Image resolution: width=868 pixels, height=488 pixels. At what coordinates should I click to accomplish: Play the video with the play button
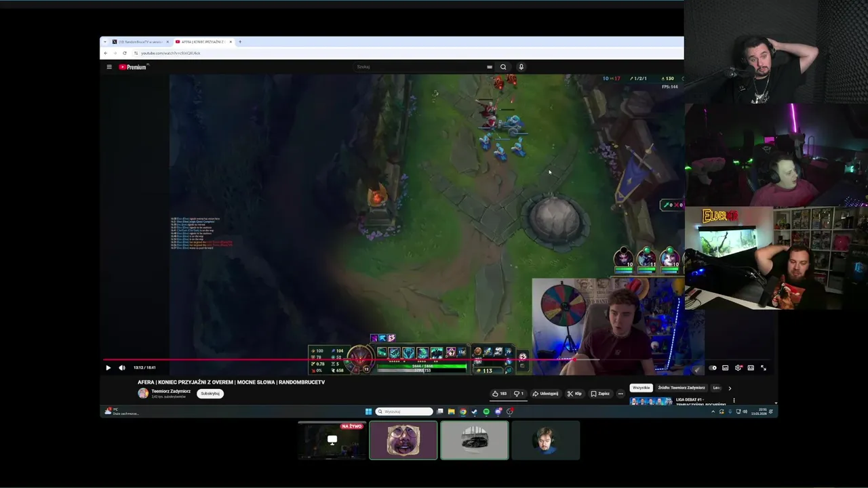[x=108, y=367]
